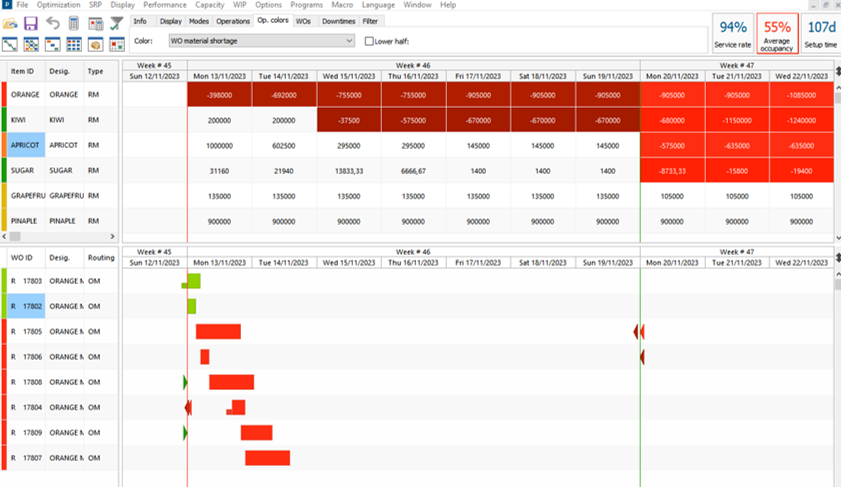Select the red bar of work order 17805
Screen dimensions: 841x487
coord(218,331)
